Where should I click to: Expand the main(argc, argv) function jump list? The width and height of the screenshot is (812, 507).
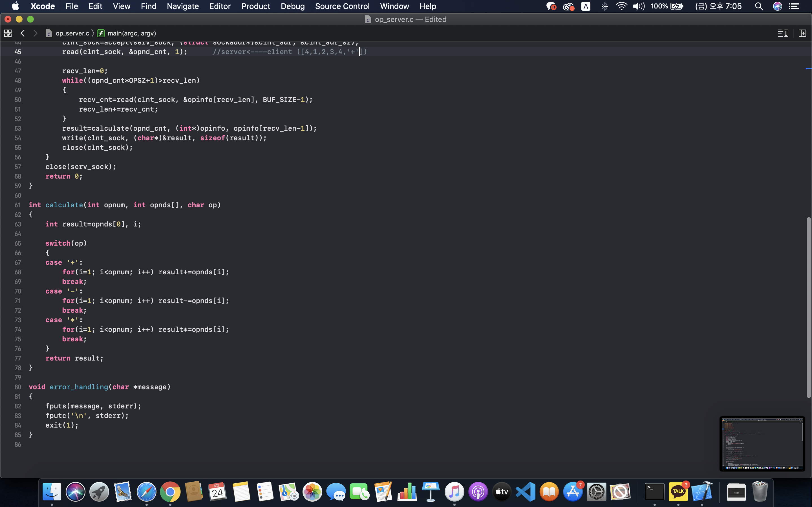pyautogui.click(x=131, y=33)
